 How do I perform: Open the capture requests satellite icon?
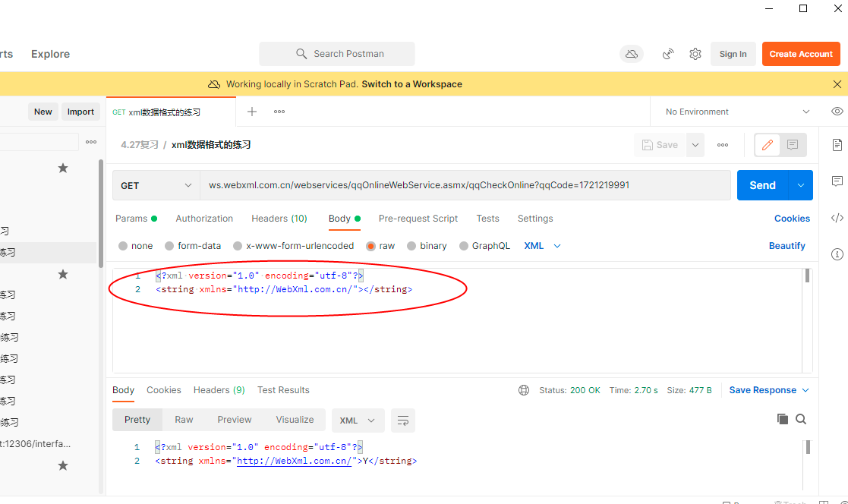[x=668, y=54]
